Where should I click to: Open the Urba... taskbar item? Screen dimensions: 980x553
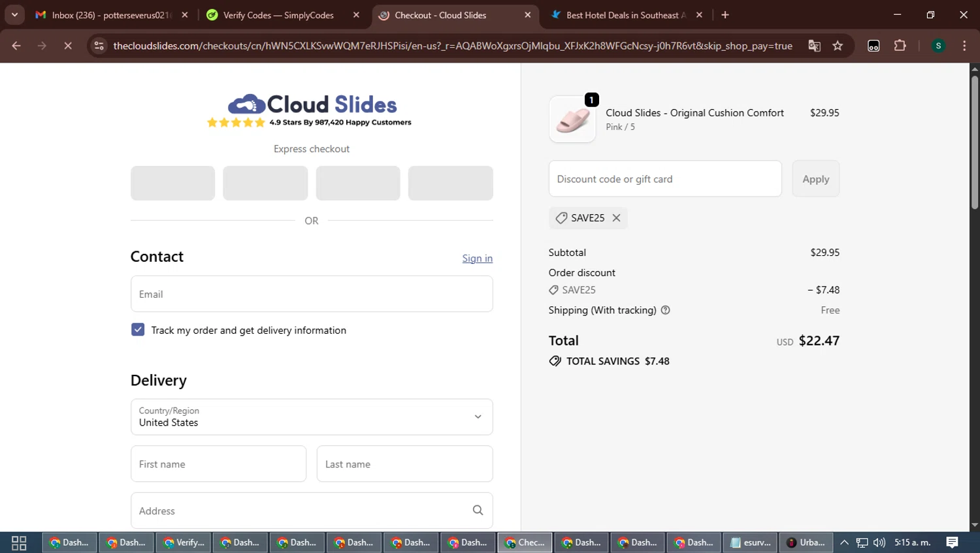tap(806, 543)
